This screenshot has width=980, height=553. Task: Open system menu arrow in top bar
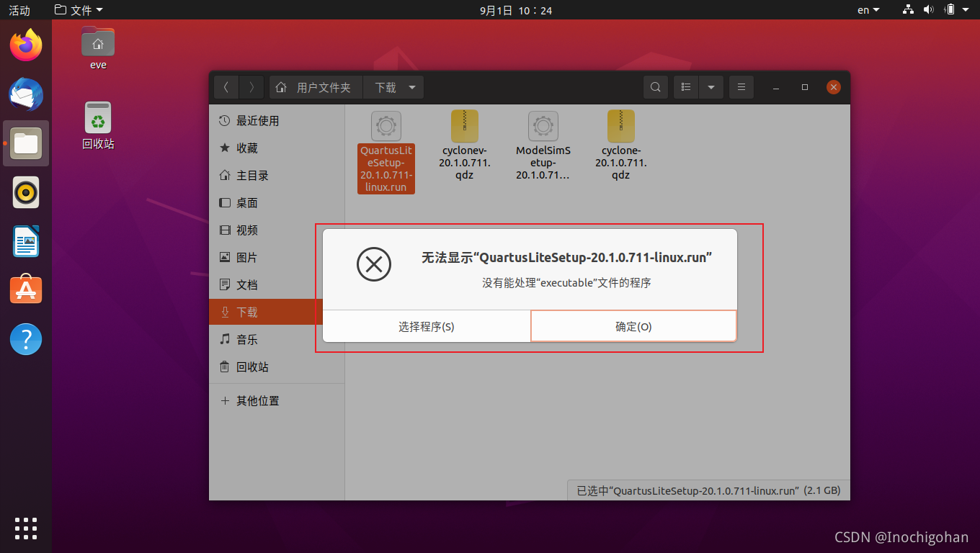tap(967, 10)
